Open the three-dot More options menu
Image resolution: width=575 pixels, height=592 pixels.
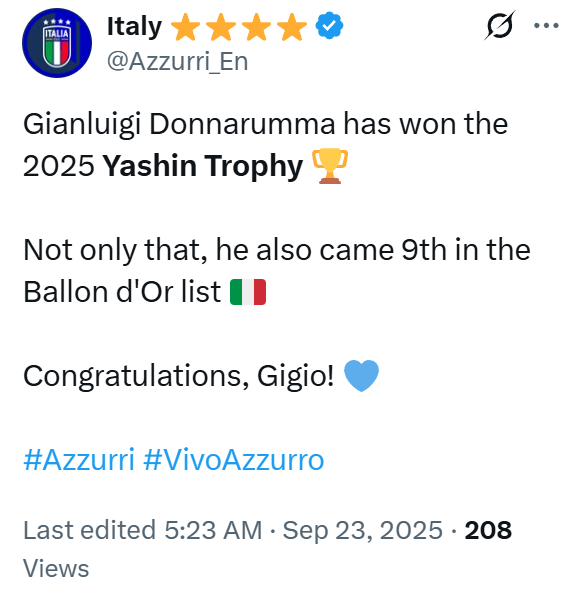546,25
